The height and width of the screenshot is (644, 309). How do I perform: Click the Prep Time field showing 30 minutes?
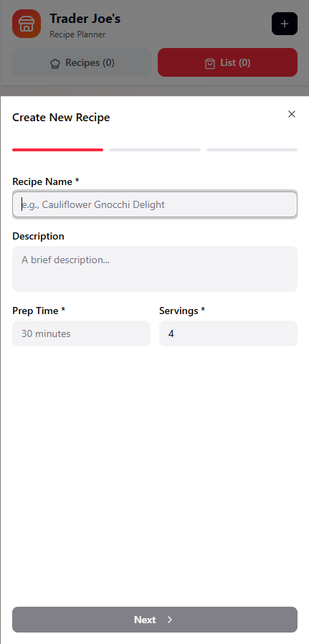(81, 333)
